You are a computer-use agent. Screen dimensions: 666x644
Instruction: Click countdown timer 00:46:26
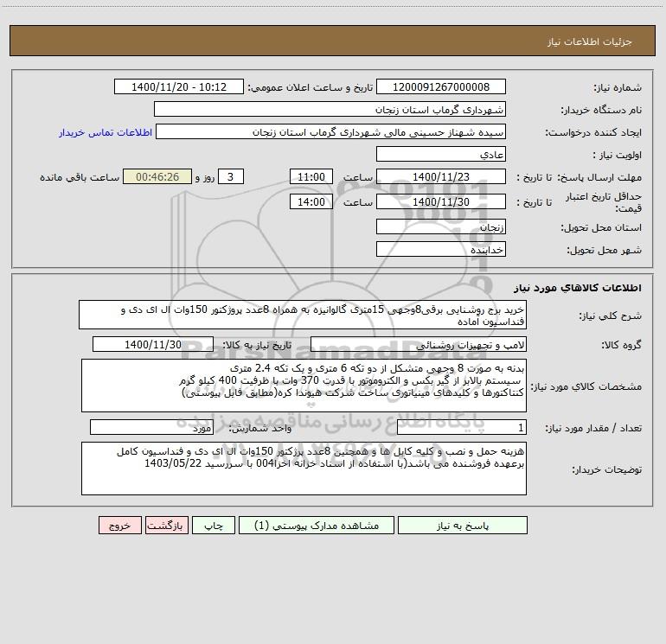tap(157, 176)
